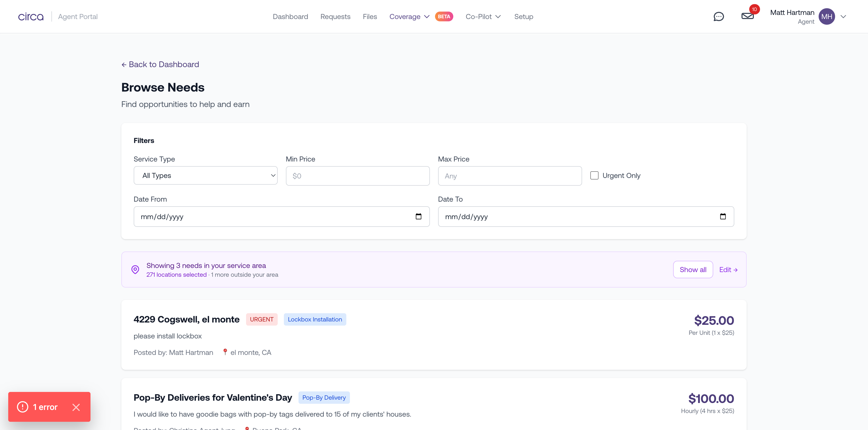Open the user account chevron menu

point(843,16)
